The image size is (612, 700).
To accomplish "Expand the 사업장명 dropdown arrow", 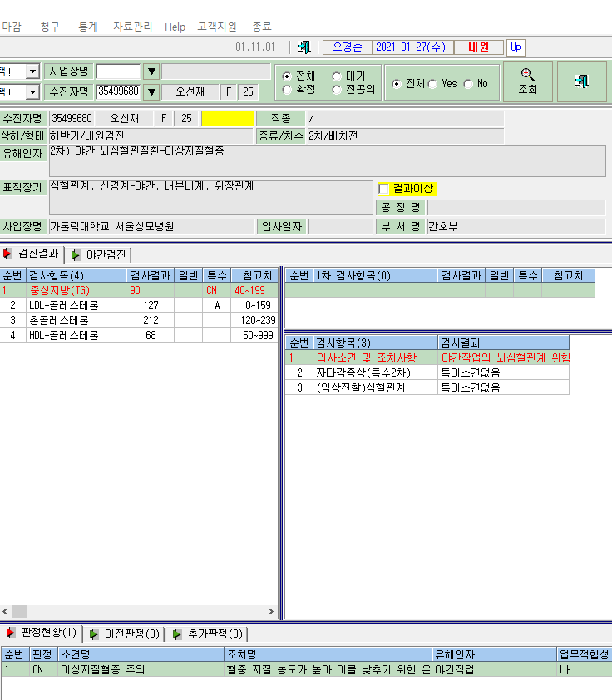I will pos(152,71).
